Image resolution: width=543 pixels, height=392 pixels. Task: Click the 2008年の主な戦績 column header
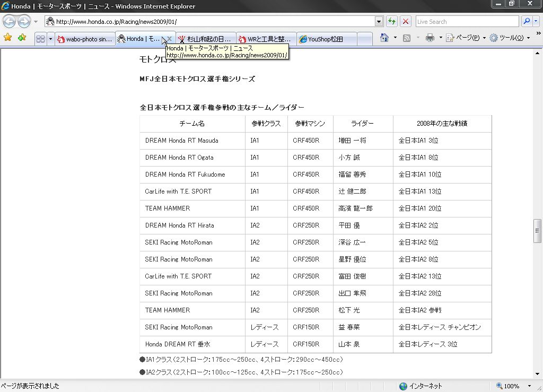click(442, 124)
